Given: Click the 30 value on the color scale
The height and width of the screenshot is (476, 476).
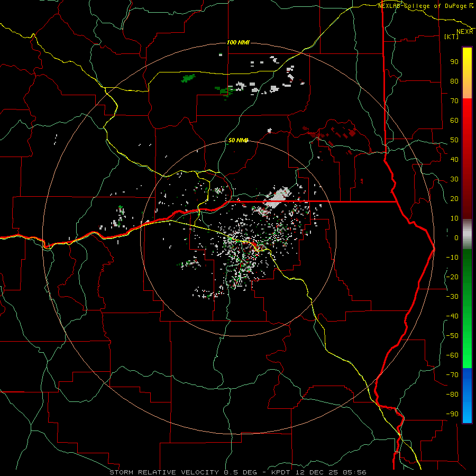Looking at the screenshot, I should (454, 179).
